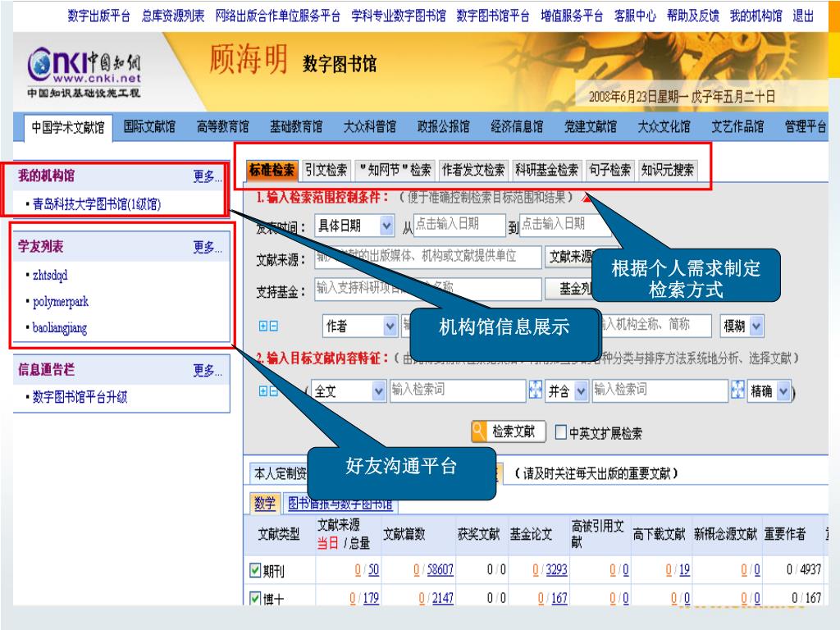Open 青岛科技大学图书馆(1级馆) link
Viewport: 840px width, 630px height.
tap(97, 203)
